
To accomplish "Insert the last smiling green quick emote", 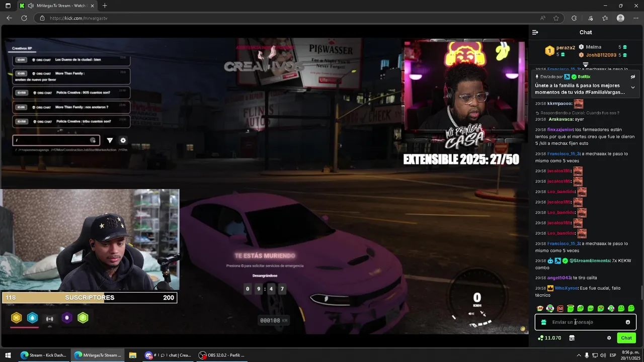I will 631,308.
